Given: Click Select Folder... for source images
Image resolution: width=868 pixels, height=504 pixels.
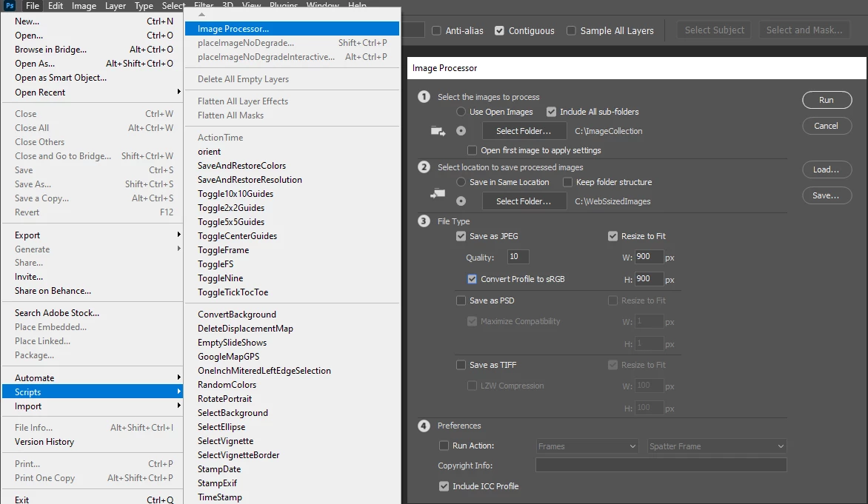Looking at the screenshot, I should [524, 131].
